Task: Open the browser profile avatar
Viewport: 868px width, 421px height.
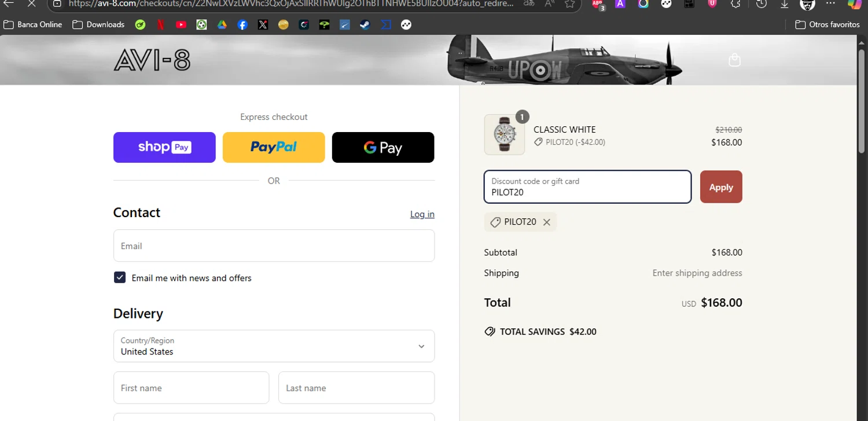Action: 807,4
